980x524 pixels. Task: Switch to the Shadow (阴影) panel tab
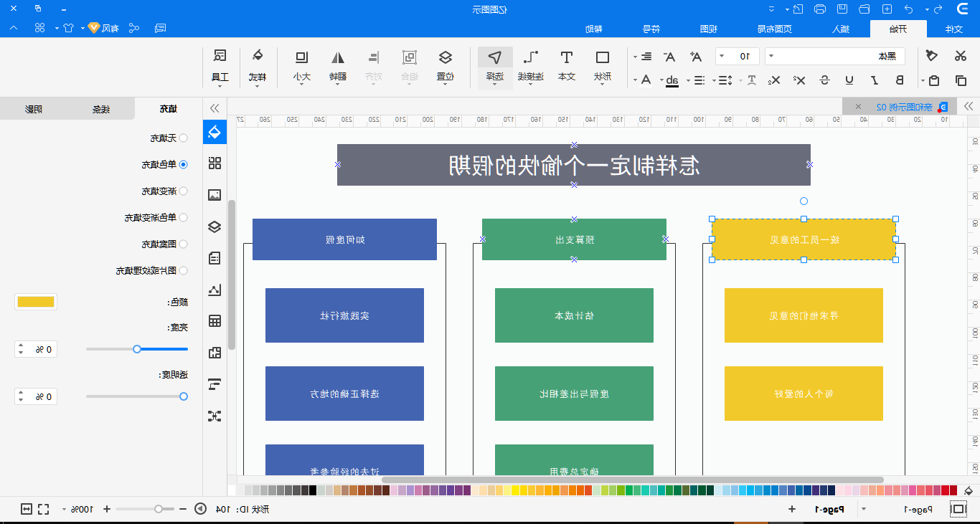pos(34,109)
